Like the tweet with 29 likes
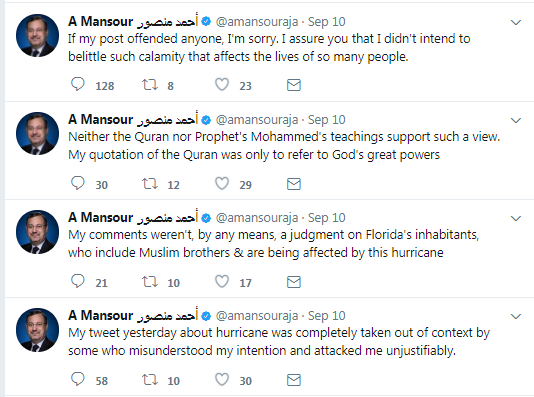This screenshot has height=397, width=534. click(222, 184)
